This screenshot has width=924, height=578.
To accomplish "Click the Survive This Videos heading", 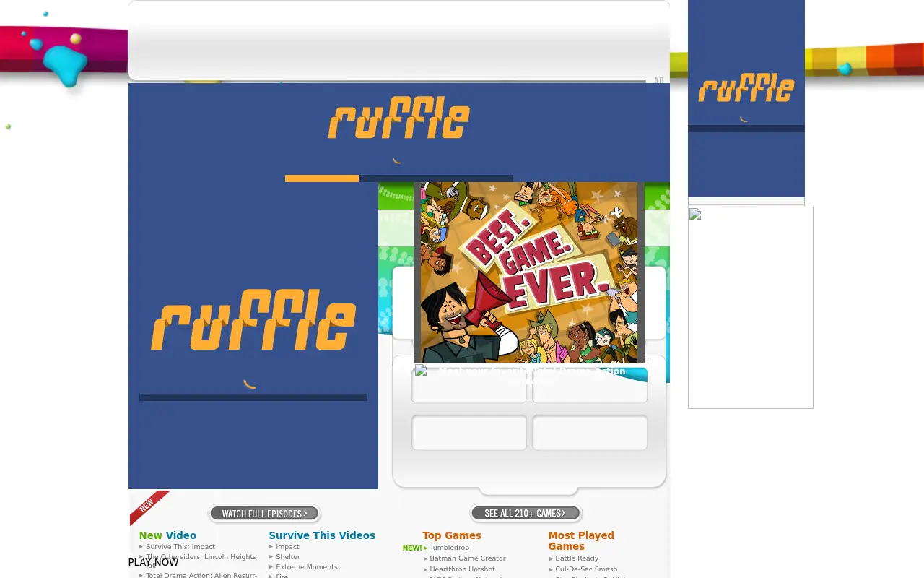I will [322, 535].
